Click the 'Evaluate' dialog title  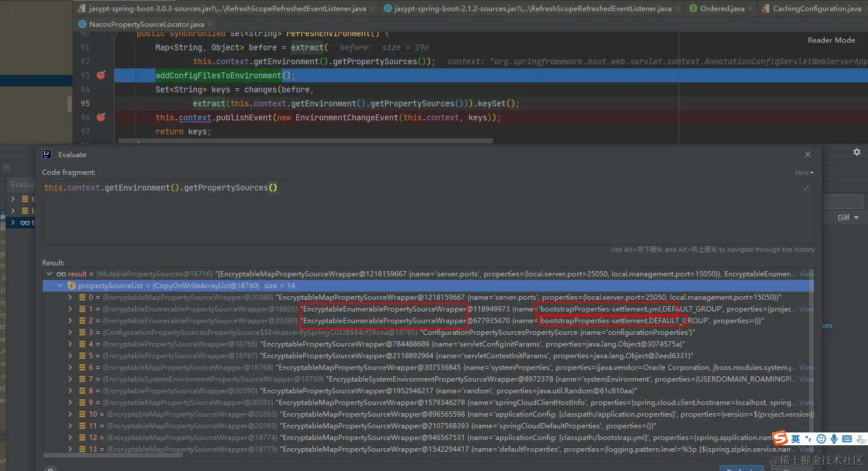(72, 154)
